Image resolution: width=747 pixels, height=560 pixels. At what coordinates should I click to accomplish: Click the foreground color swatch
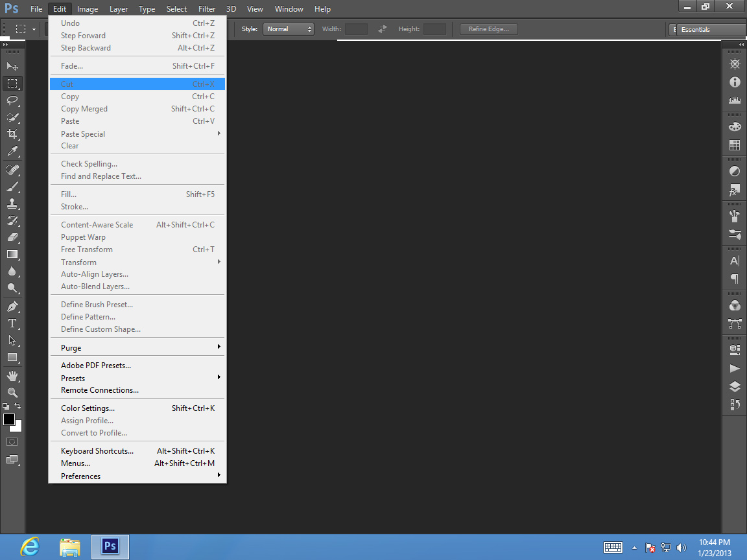point(8,419)
